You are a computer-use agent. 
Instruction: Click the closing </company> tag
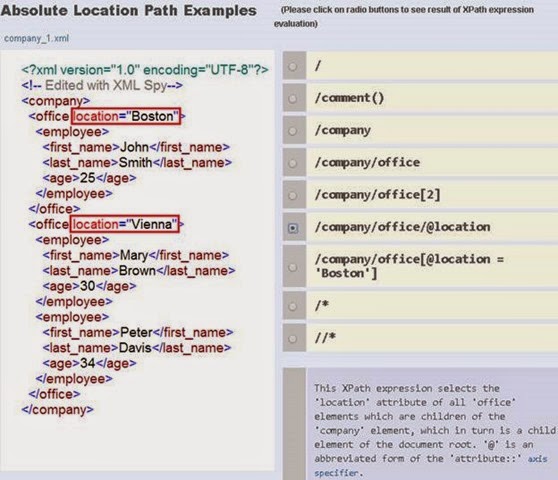click(x=57, y=409)
